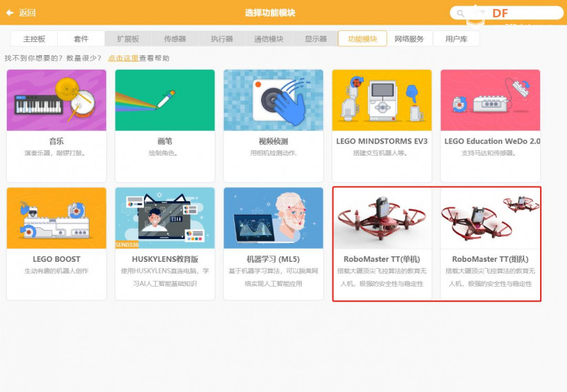Click the 绘制角色 description text
The image size is (567, 392).
(x=163, y=153)
